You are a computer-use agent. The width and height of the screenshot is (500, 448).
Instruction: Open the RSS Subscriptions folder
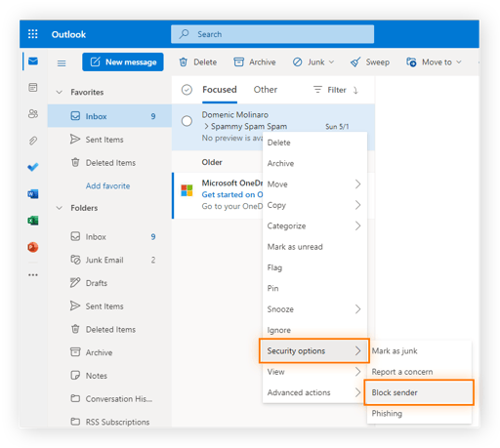(109, 422)
